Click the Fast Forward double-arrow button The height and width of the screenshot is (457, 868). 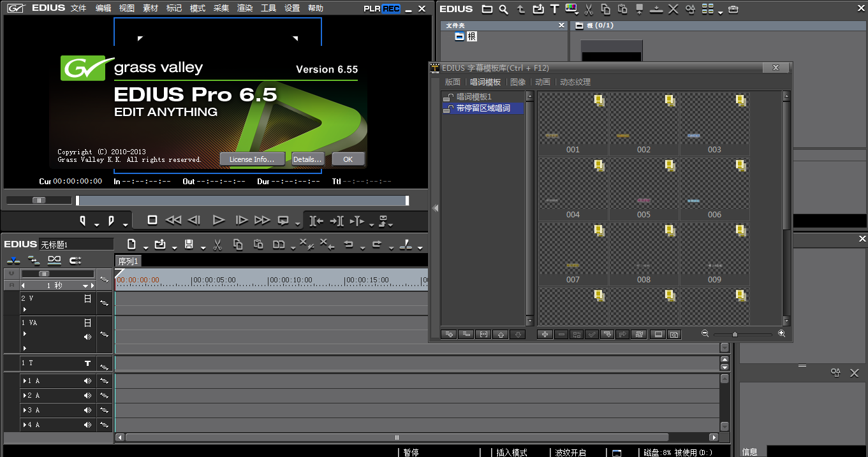261,220
